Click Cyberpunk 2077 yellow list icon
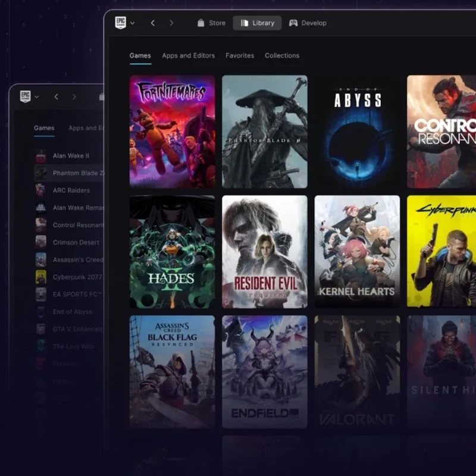The image size is (476, 476). [x=41, y=277]
